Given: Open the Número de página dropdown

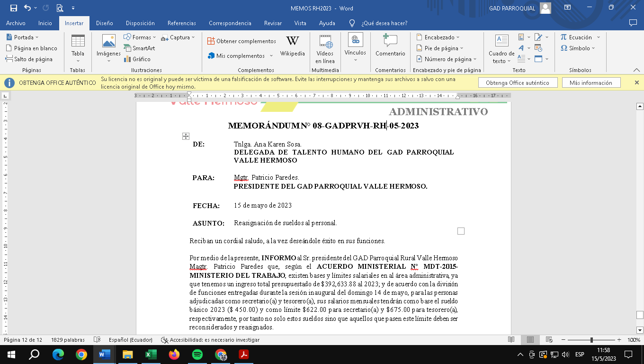Looking at the screenshot, I should click(444, 59).
